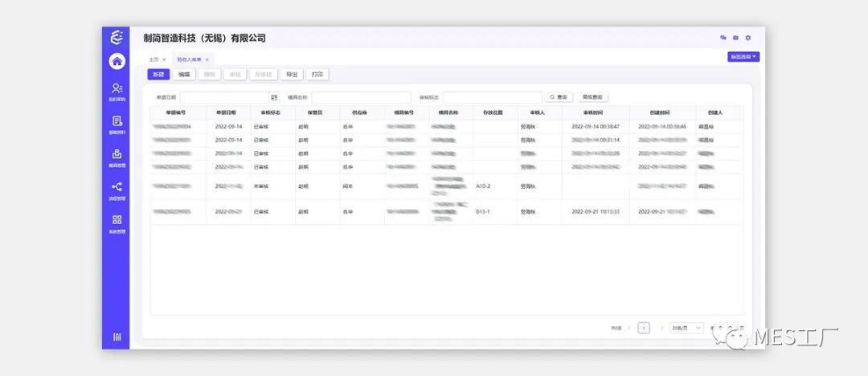The height and width of the screenshot is (376, 868).
Task: Click the 编辑 button
Action: [x=184, y=74]
